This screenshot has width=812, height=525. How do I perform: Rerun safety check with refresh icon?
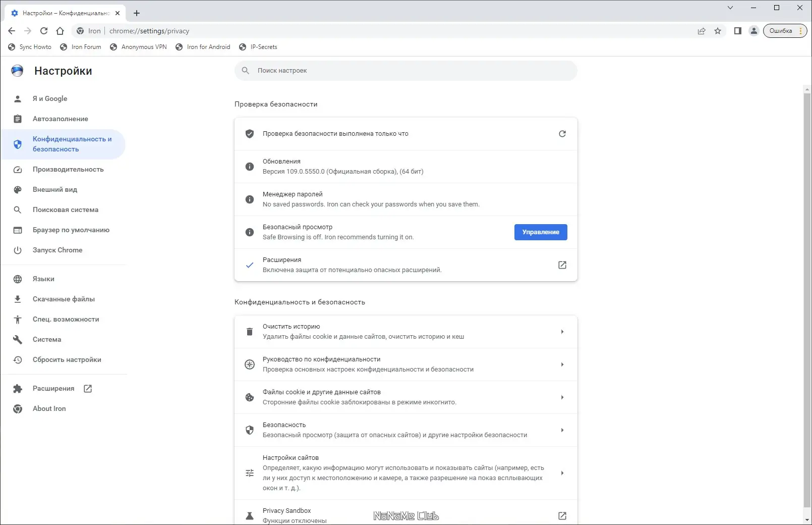point(562,134)
